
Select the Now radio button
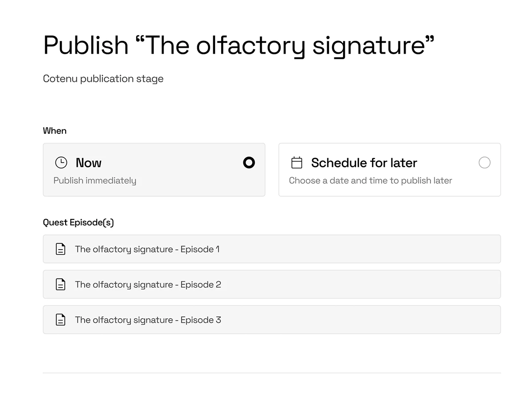[x=249, y=163]
